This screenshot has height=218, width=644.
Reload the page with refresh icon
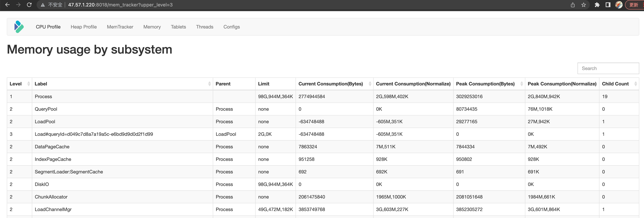pyautogui.click(x=29, y=5)
